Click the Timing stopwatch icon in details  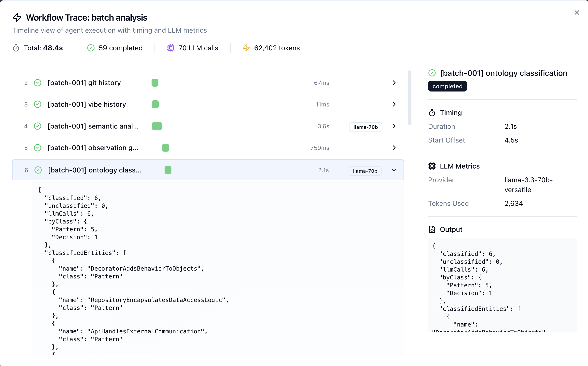click(x=432, y=113)
